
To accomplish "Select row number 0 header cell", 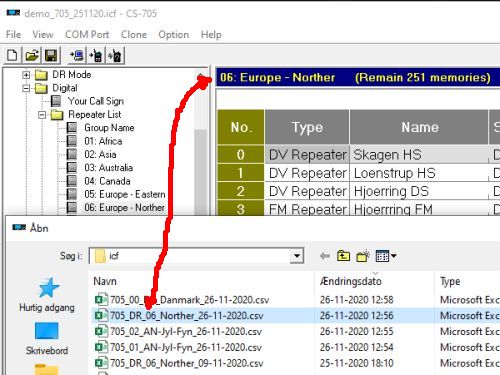I will [241, 154].
